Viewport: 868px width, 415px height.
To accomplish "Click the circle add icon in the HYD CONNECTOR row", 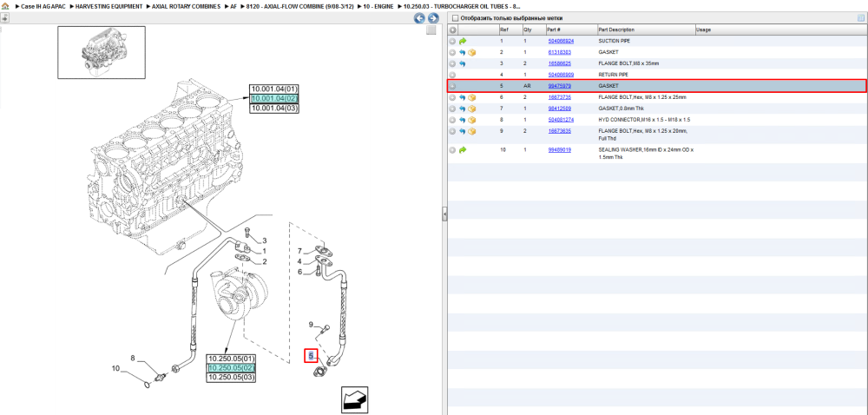I will pyautogui.click(x=452, y=120).
